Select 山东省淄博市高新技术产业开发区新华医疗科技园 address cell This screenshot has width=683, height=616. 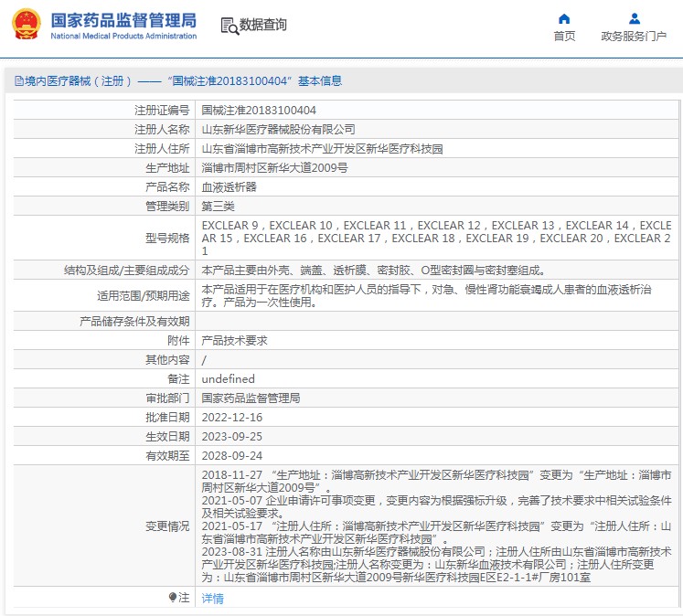pos(322,148)
